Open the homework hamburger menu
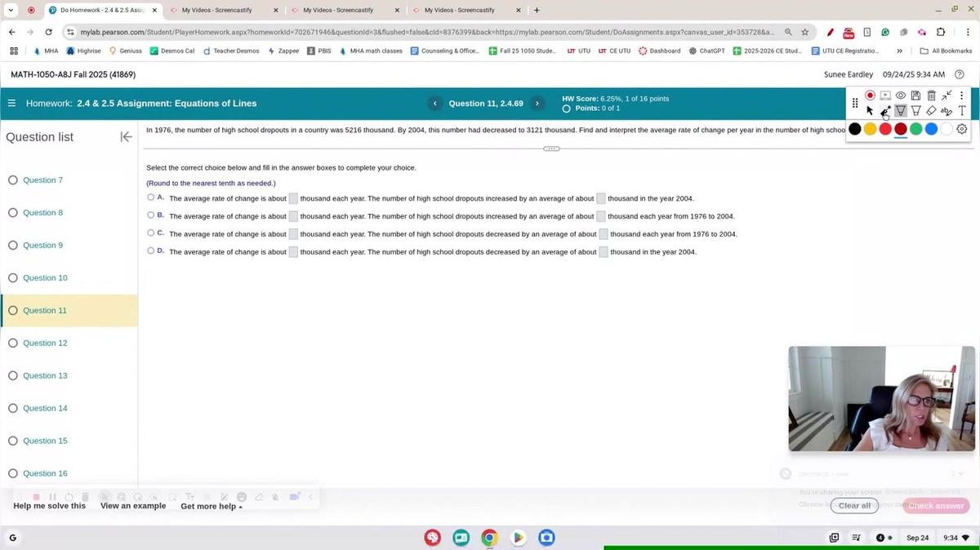The image size is (980, 550). point(11,103)
